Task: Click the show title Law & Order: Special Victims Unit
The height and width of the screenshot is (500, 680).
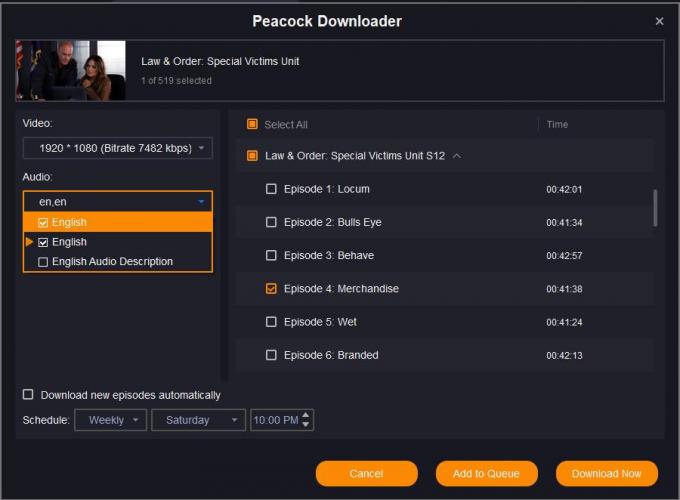Action: coord(220,62)
